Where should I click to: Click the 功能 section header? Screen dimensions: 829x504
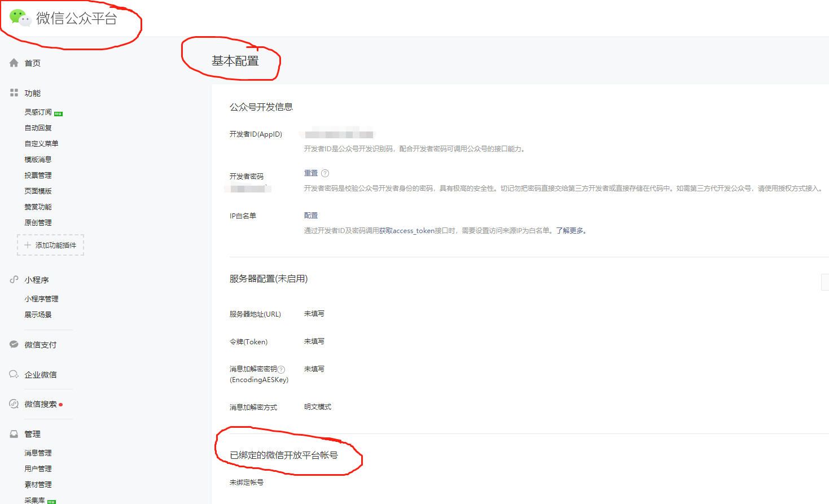pos(33,93)
